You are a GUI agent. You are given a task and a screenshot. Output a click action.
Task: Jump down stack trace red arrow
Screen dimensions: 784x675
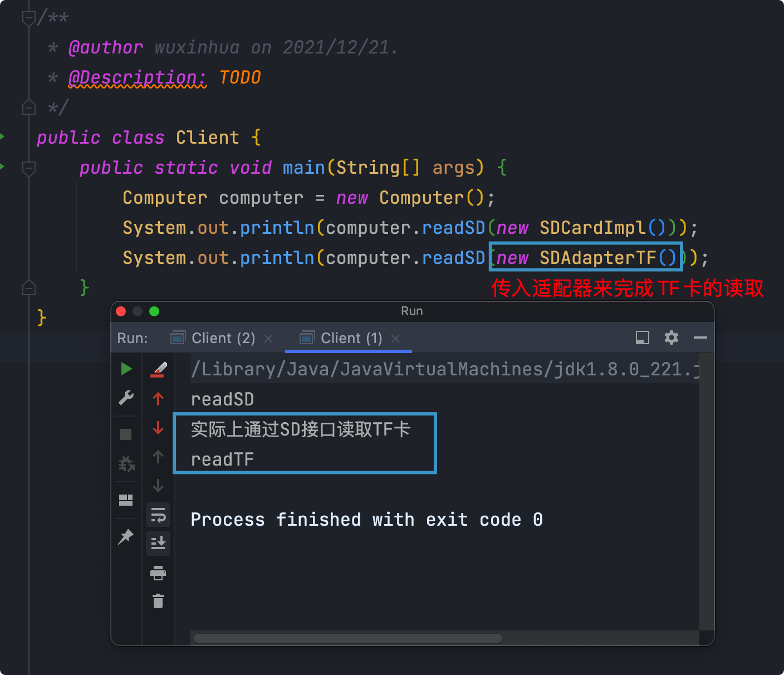pos(158,428)
